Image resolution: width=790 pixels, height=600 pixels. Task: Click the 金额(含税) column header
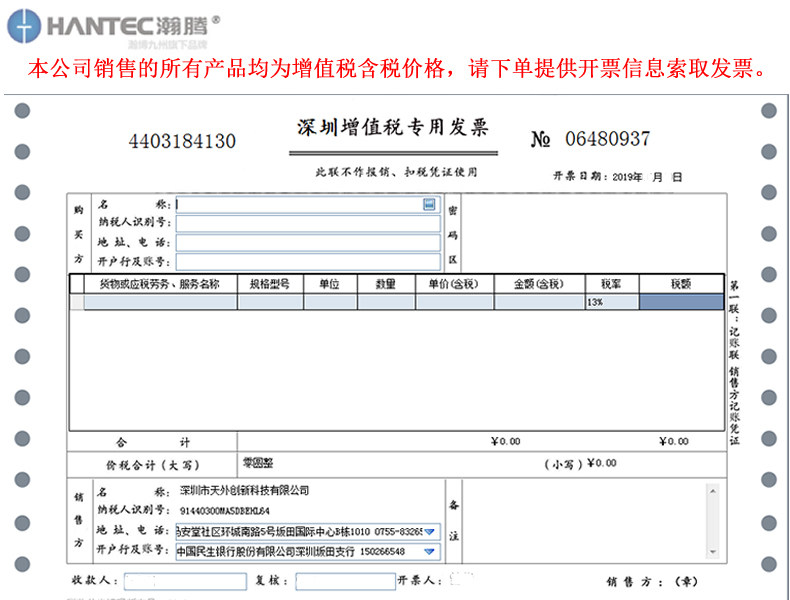pos(539,284)
